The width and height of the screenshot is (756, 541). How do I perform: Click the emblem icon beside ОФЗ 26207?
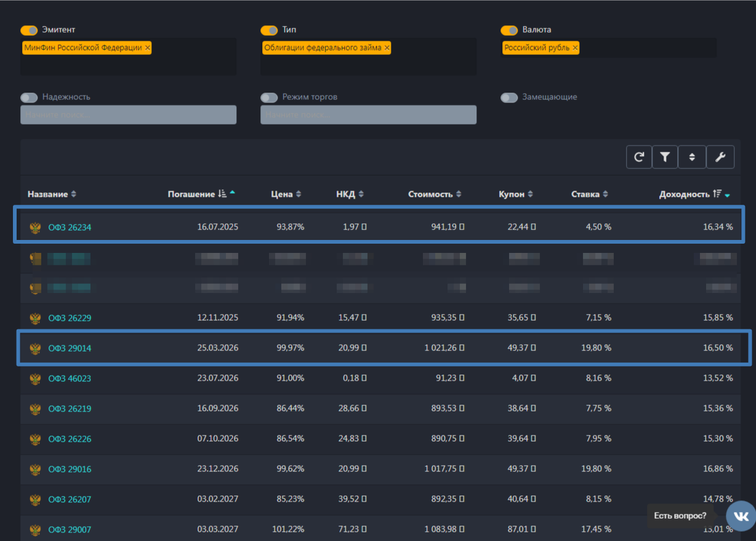click(35, 499)
